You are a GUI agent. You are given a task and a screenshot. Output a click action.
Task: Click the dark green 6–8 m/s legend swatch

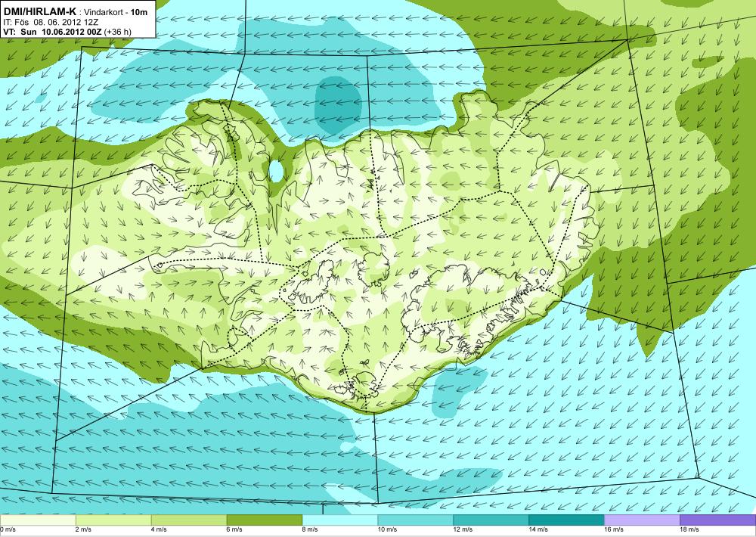[x=265, y=520]
